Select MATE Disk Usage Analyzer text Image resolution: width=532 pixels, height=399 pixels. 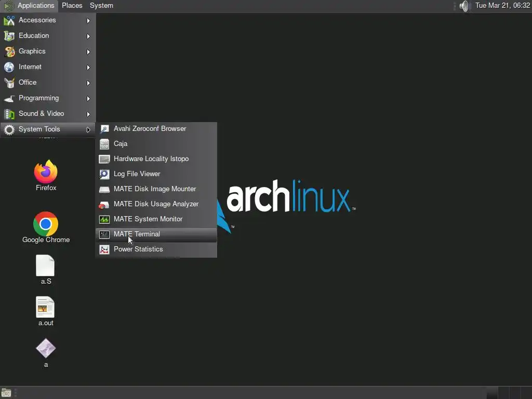pos(156,204)
